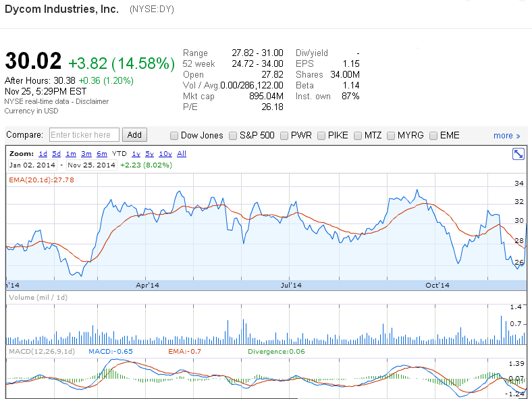Show All history zoom option
The width and height of the screenshot is (532, 399).
tap(182, 154)
